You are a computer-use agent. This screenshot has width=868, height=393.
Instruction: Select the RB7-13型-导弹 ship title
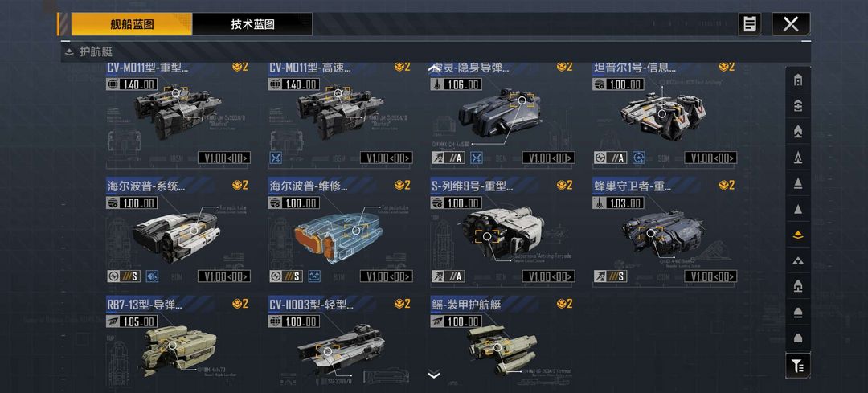pyautogui.click(x=145, y=304)
